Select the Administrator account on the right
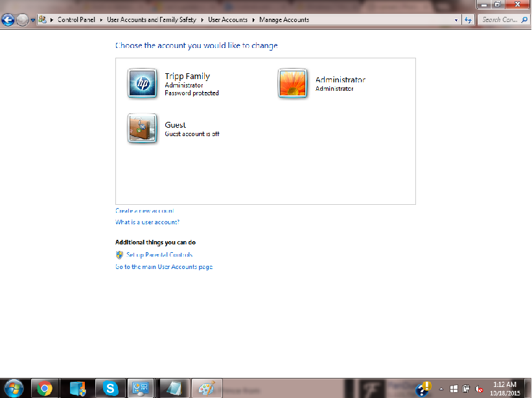 point(340,80)
